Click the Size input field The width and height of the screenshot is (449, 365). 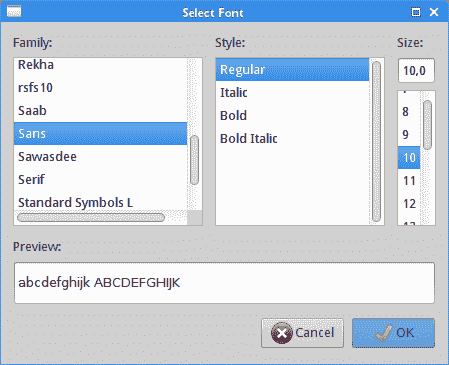[416, 71]
